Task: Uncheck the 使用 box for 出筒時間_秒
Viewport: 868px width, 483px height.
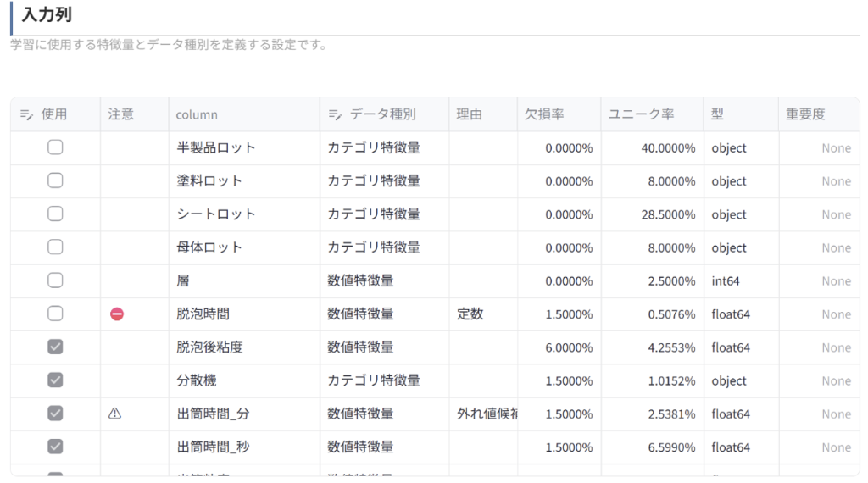Action: pos(55,447)
